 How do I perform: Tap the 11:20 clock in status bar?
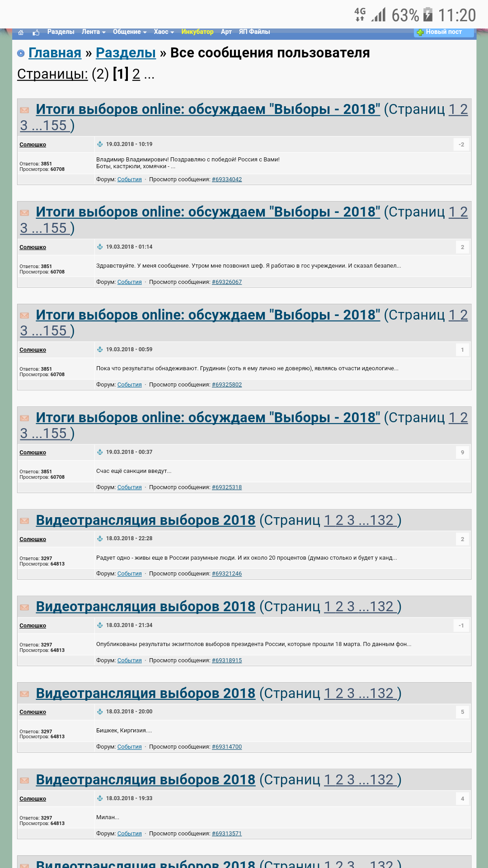[x=457, y=15]
